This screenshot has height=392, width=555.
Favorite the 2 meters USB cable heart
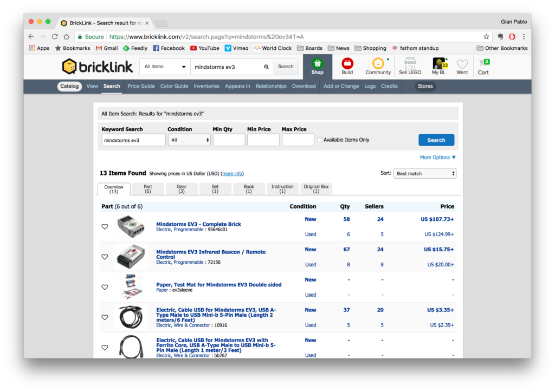point(105,317)
